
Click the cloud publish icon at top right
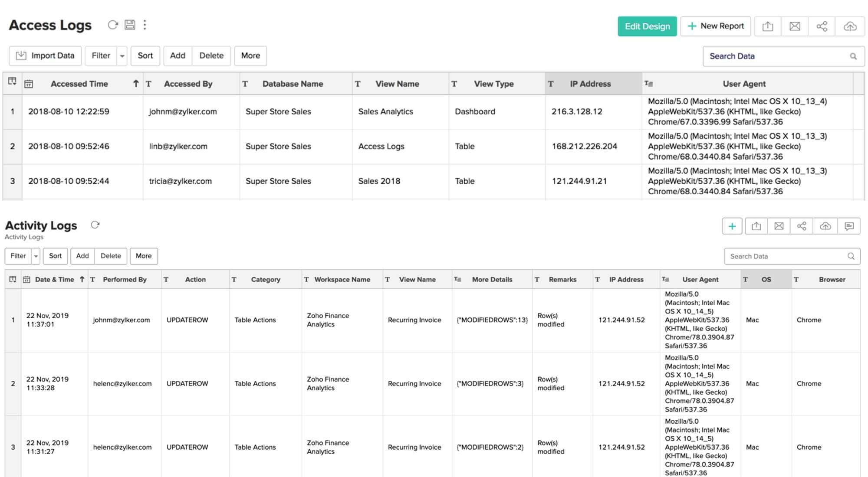[x=850, y=26]
